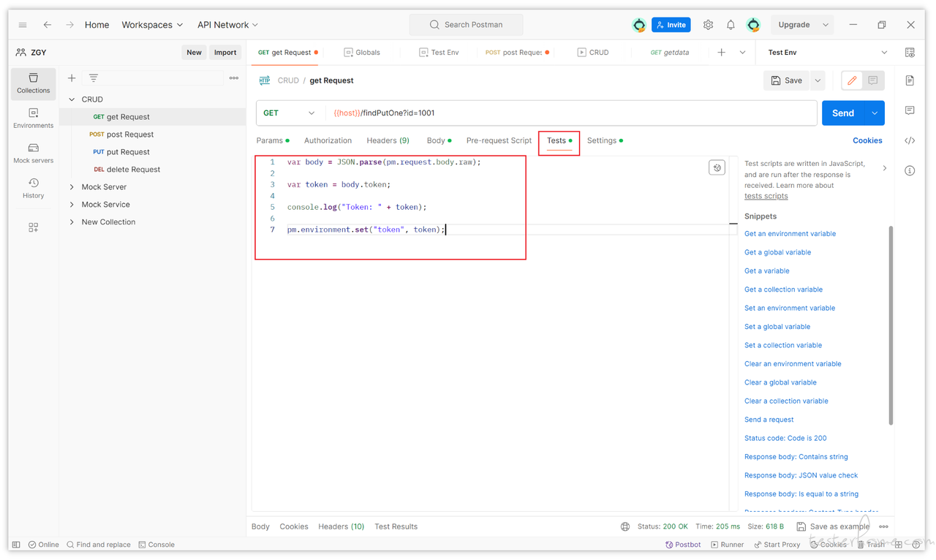Open code snippet icon in right sidebar
Viewport: 936px width, 560px height.
(910, 140)
